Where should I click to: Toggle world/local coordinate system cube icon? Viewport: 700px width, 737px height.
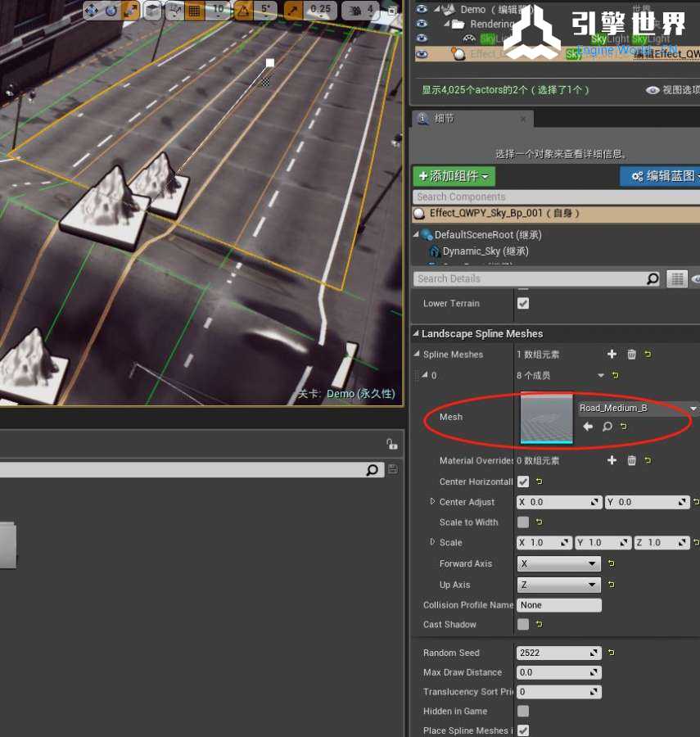coord(152,11)
